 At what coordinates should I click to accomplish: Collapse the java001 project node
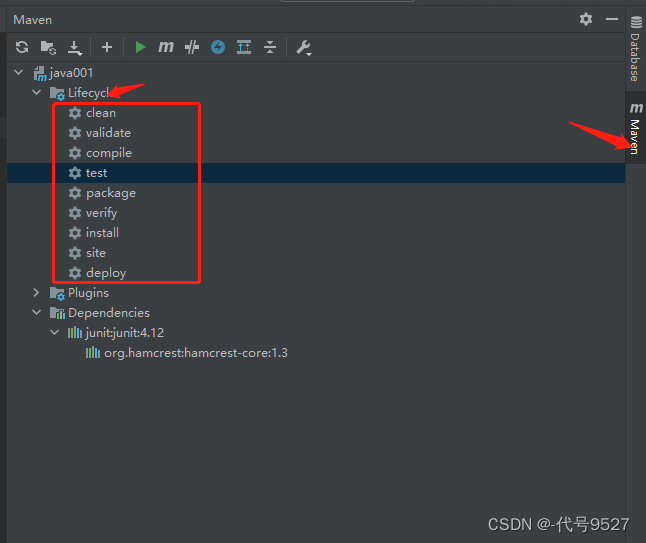click(19, 73)
